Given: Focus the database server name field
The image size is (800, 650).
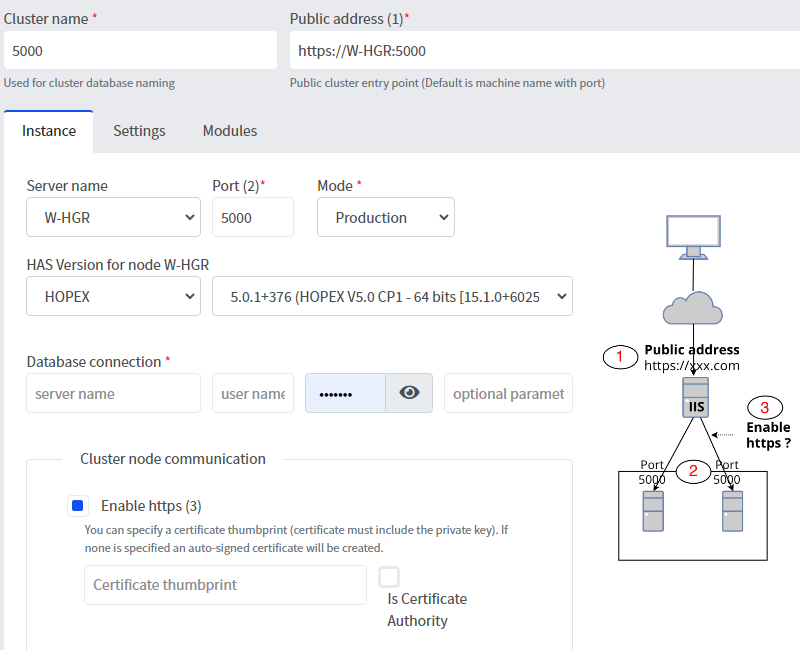Looking at the screenshot, I should [113, 393].
